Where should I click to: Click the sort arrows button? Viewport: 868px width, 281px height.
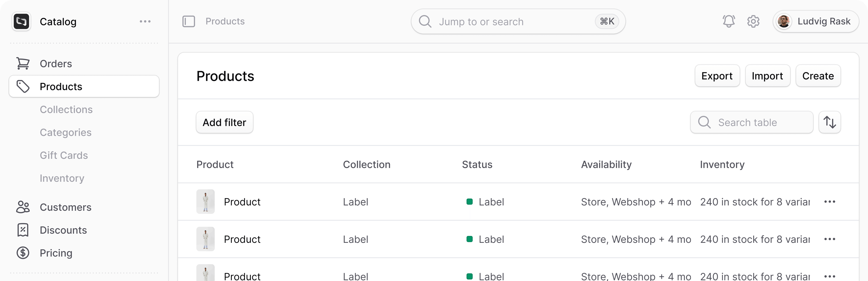830,122
